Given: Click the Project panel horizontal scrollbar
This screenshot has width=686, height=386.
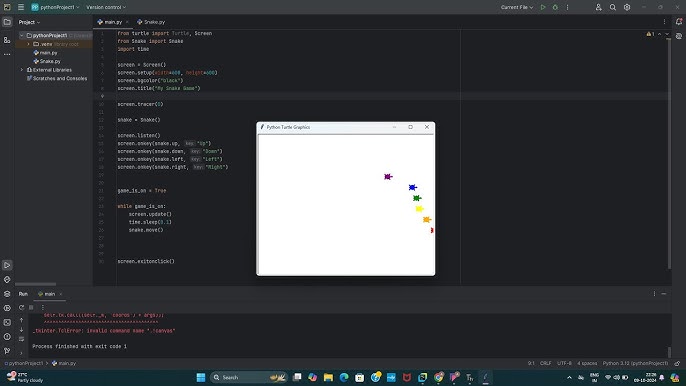Looking at the screenshot, I should (x=36, y=284).
